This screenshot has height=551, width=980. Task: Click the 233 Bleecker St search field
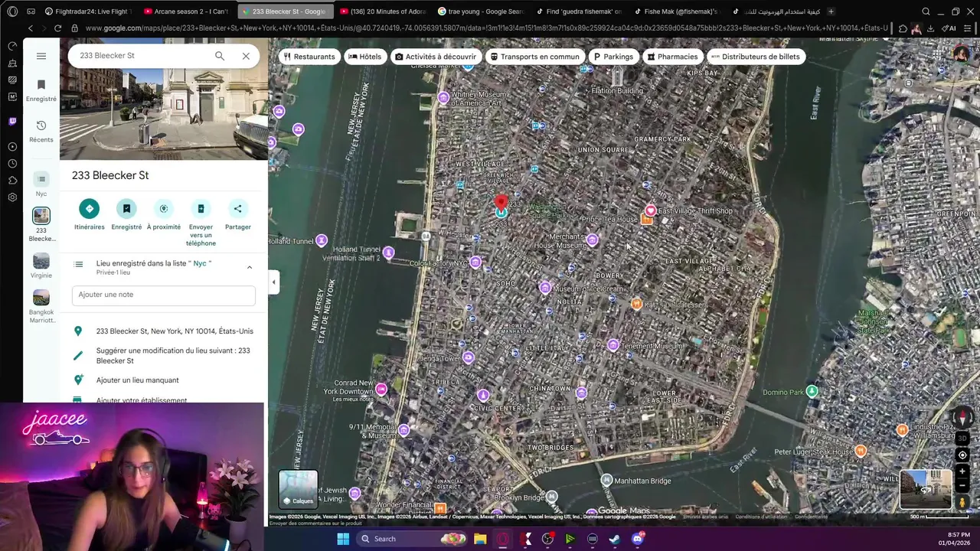142,56
